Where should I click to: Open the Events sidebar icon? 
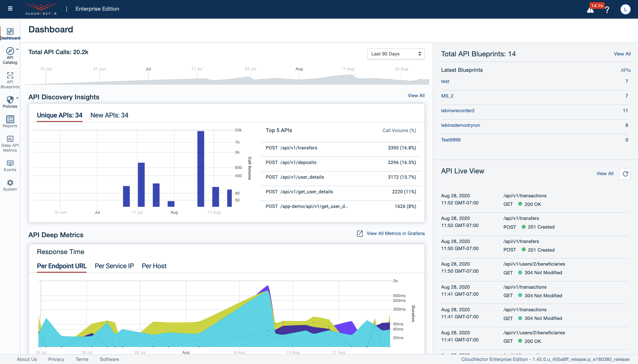(x=10, y=163)
